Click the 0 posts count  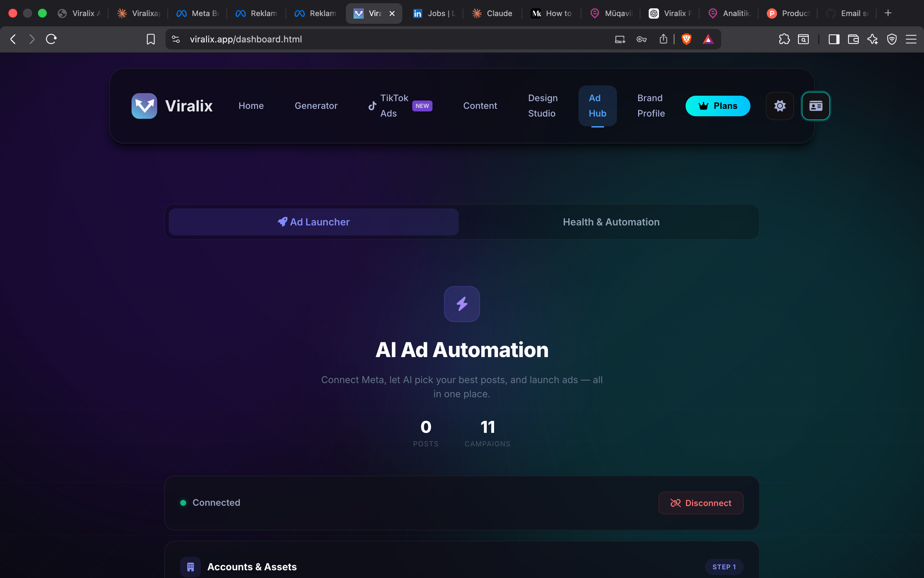tap(426, 427)
